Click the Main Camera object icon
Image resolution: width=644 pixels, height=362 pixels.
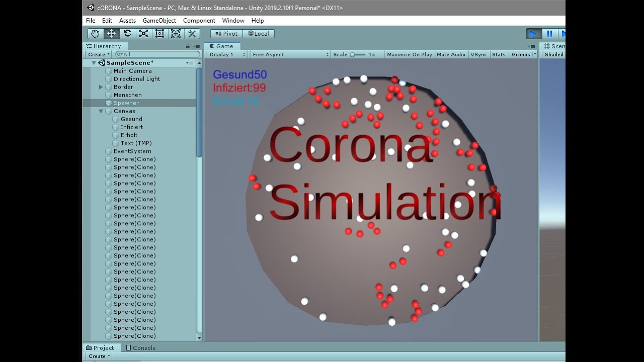pyautogui.click(x=108, y=71)
